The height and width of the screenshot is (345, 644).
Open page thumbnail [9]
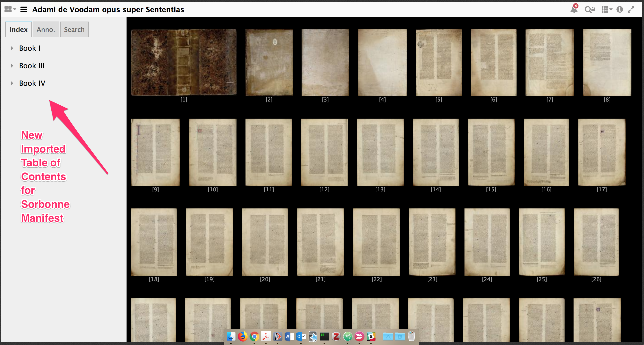coord(155,152)
